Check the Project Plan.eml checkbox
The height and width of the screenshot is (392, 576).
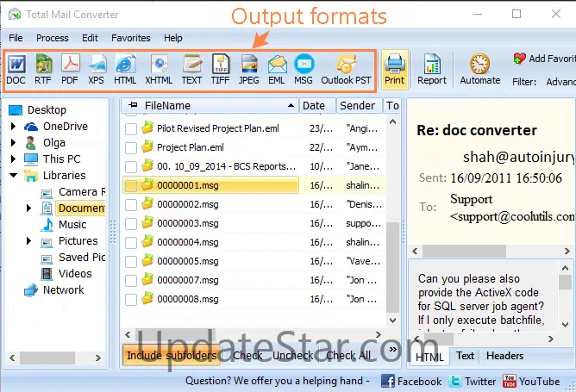[x=131, y=148]
